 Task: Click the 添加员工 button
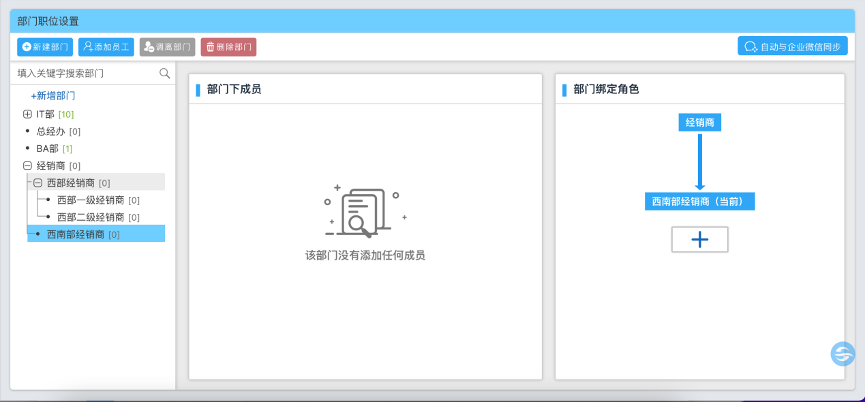coord(106,47)
